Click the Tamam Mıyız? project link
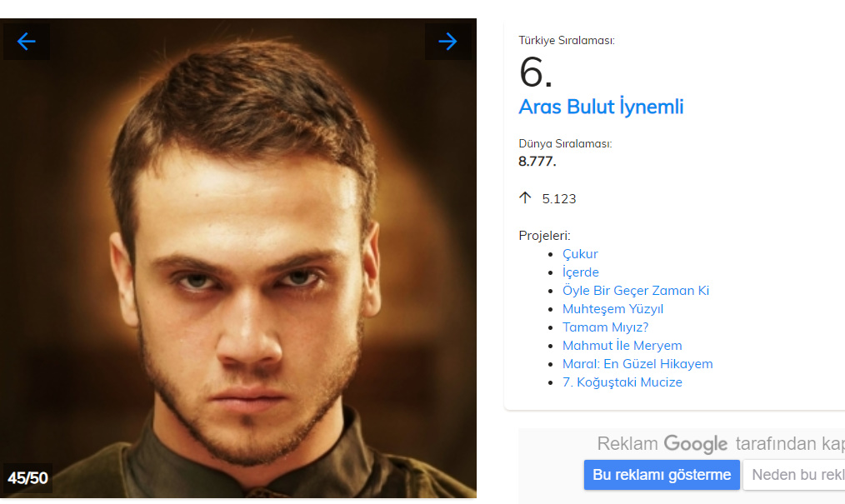 (x=605, y=327)
